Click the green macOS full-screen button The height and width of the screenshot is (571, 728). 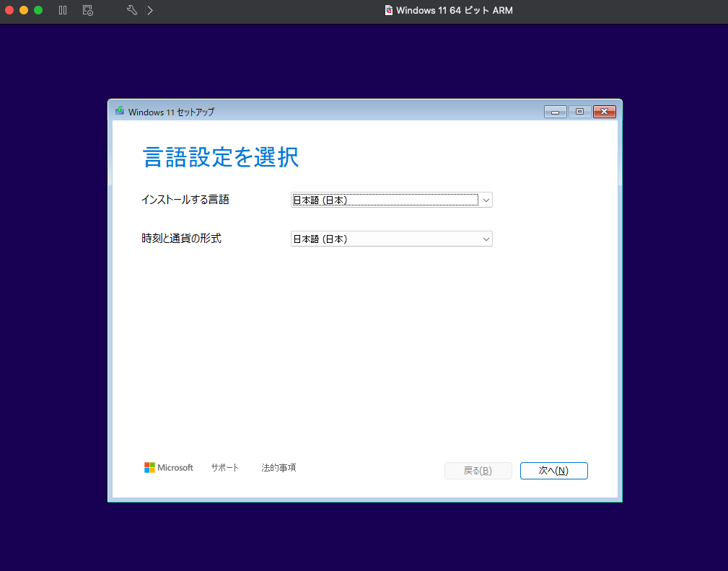[38, 10]
